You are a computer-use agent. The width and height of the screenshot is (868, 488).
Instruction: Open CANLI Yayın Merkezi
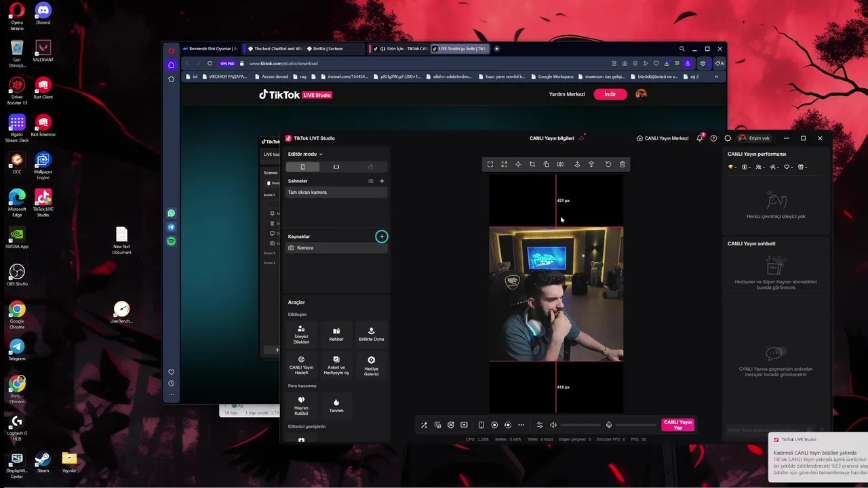tap(663, 138)
